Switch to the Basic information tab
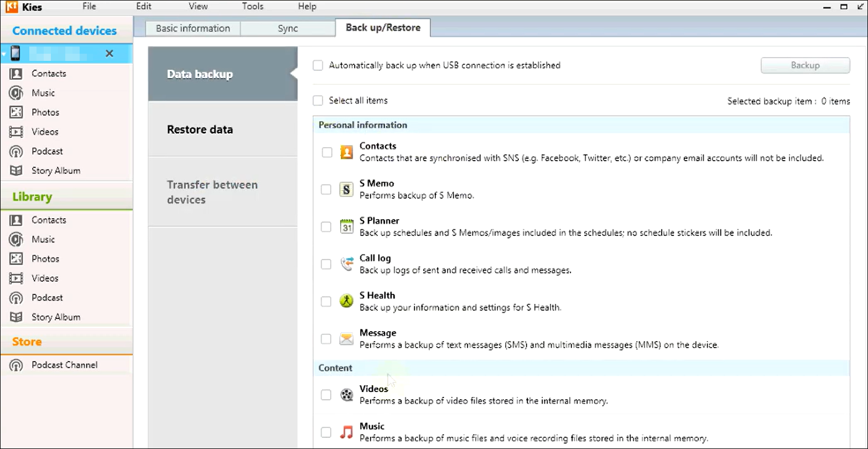Viewport: 868px width, 449px height. coord(193,29)
